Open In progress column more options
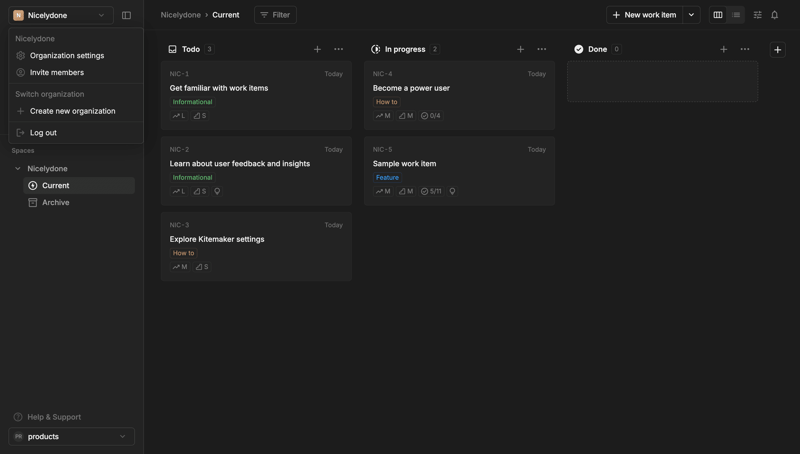 coord(541,49)
